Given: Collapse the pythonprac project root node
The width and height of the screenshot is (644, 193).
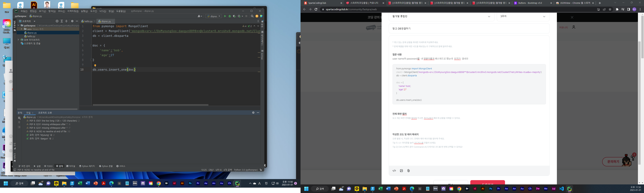Looking at the screenshot, I should 18,26.
